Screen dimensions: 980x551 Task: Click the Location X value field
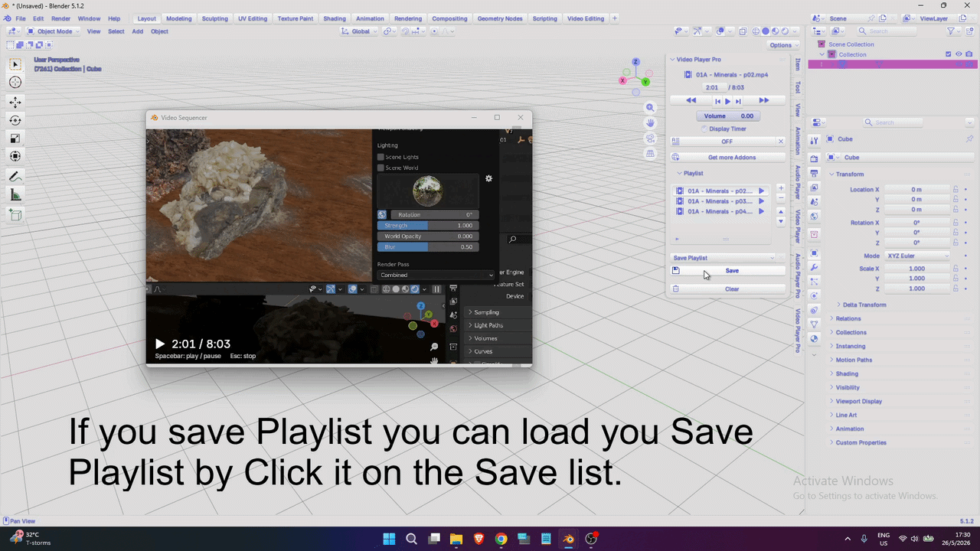(916, 189)
